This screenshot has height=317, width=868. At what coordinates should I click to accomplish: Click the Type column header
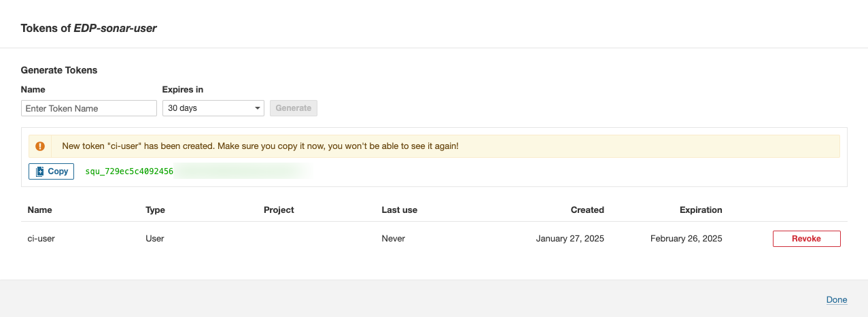click(x=156, y=210)
